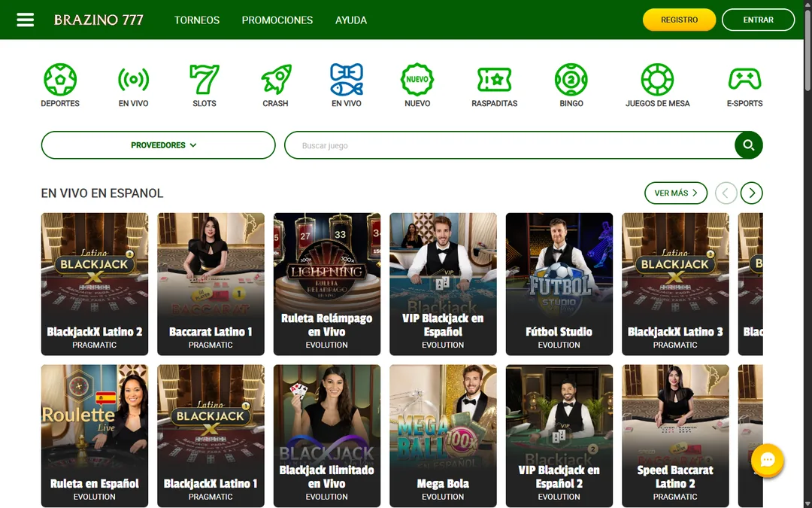Viewport: 812px width, 508px height.
Task: Click the EN VIVO EN ESPANOL heading
Action: click(102, 193)
